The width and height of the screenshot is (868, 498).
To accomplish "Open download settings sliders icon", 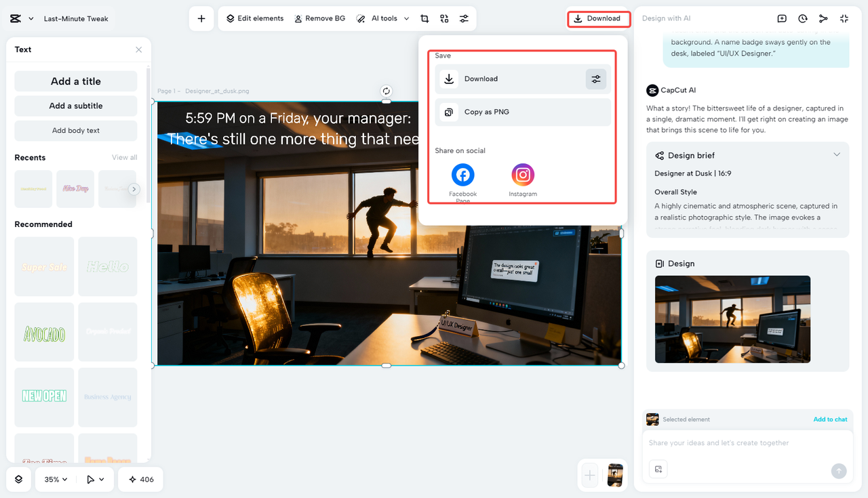I will pyautogui.click(x=596, y=79).
